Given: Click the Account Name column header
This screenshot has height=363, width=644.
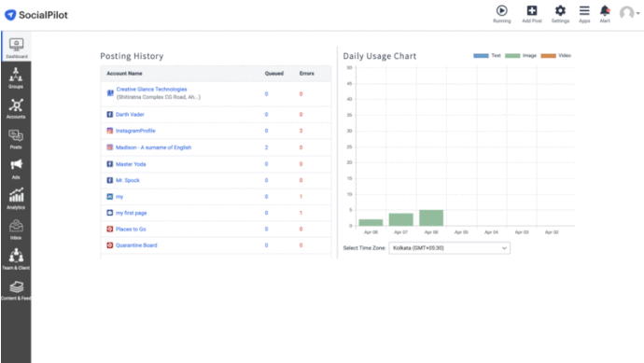Looking at the screenshot, I should [124, 74].
